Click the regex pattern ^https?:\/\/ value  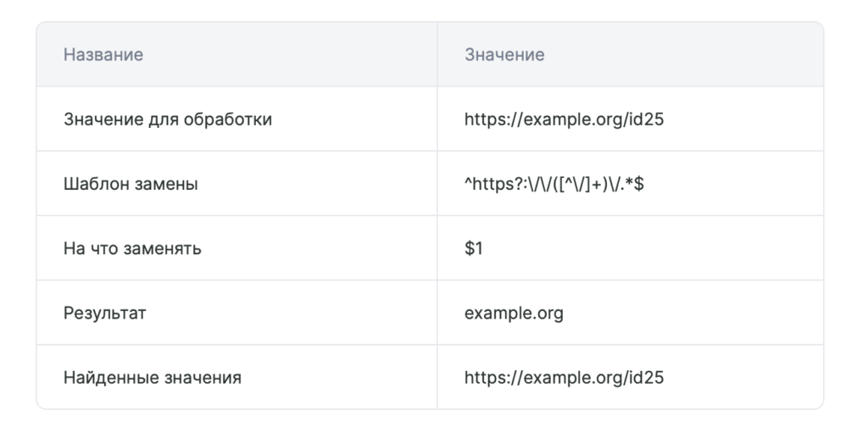(554, 184)
